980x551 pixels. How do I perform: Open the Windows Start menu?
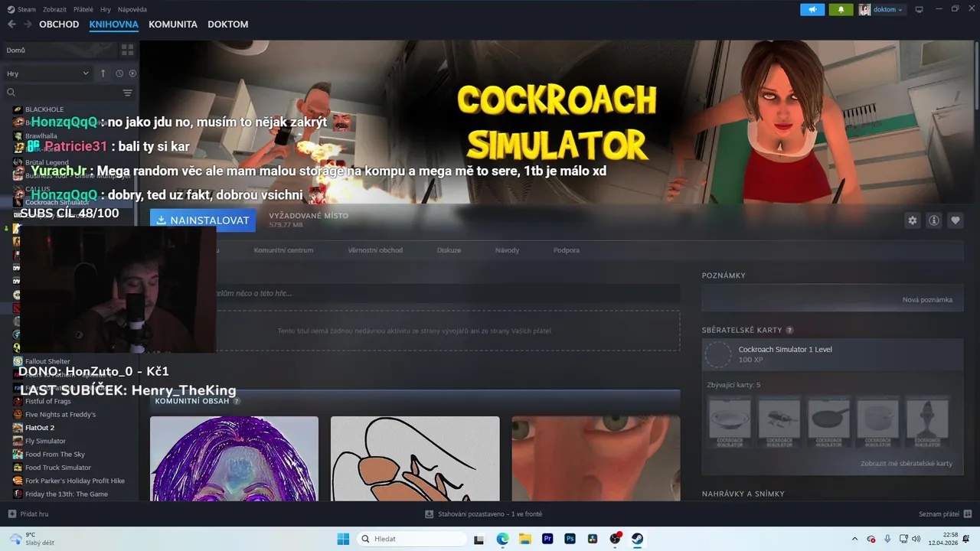pos(342,539)
